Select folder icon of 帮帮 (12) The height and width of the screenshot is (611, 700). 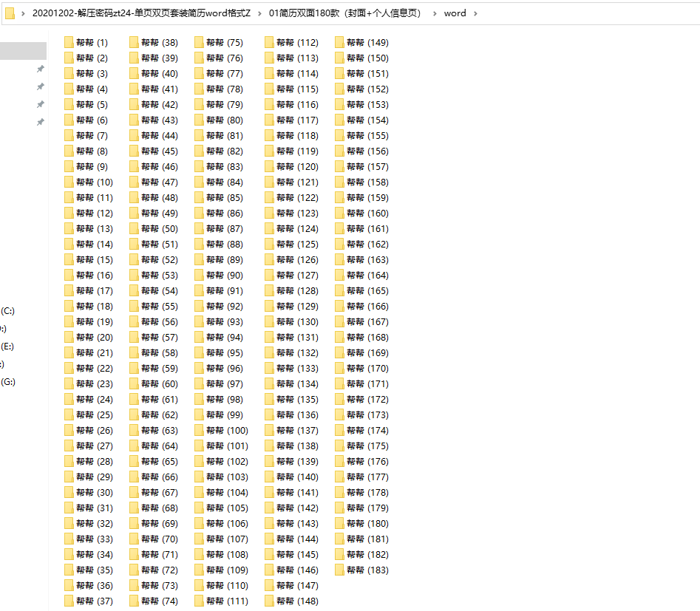coord(69,214)
